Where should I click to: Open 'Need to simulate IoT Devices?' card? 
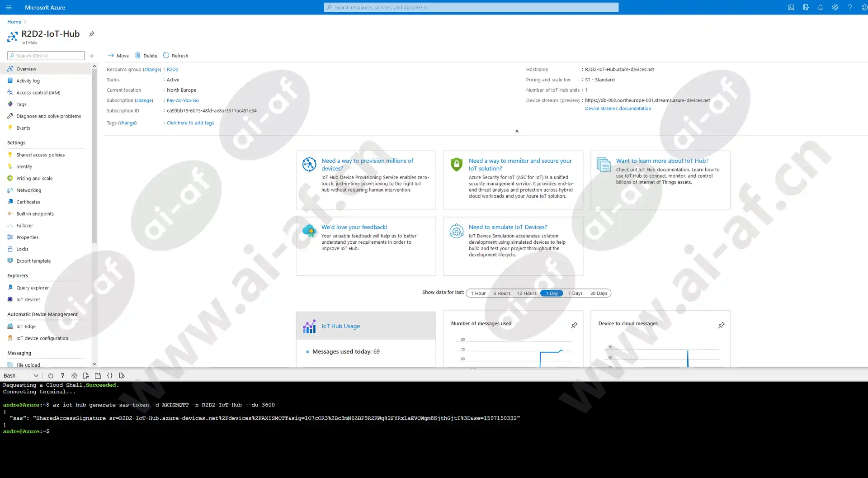tap(513, 246)
